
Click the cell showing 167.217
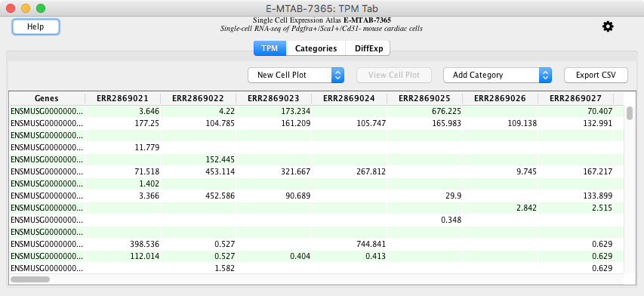[576, 171]
